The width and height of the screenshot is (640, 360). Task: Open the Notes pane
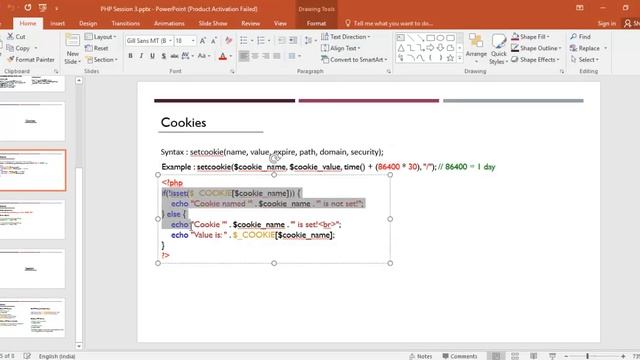[420, 356]
